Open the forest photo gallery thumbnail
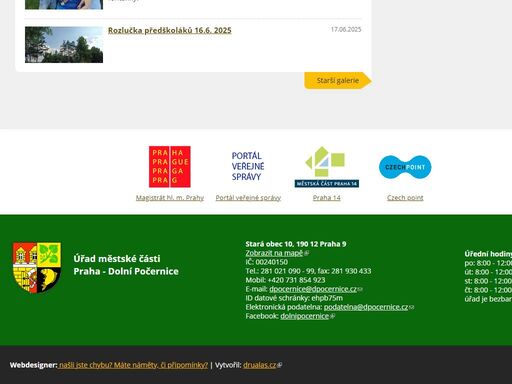Screen dimensions: 512x384 tap(64, 45)
